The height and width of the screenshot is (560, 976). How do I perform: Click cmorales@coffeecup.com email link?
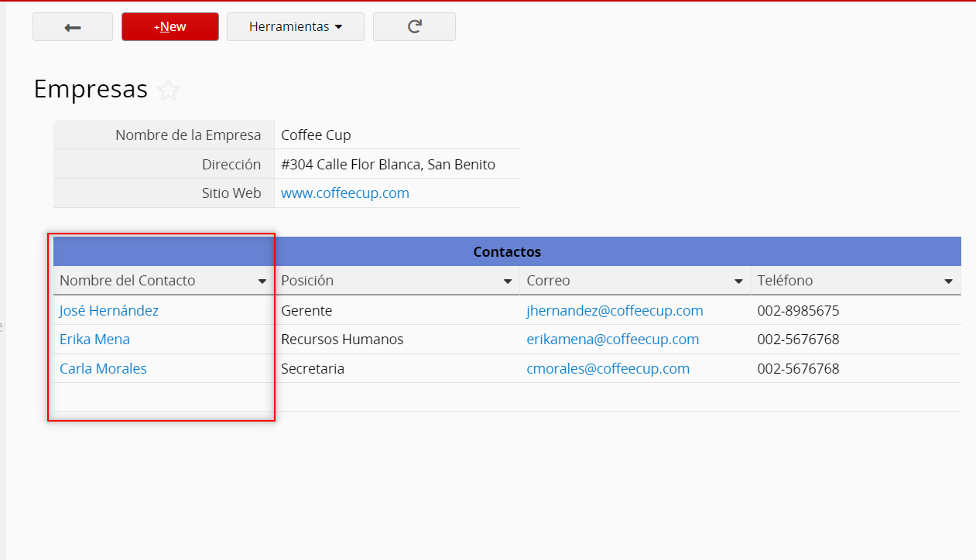click(608, 369)
